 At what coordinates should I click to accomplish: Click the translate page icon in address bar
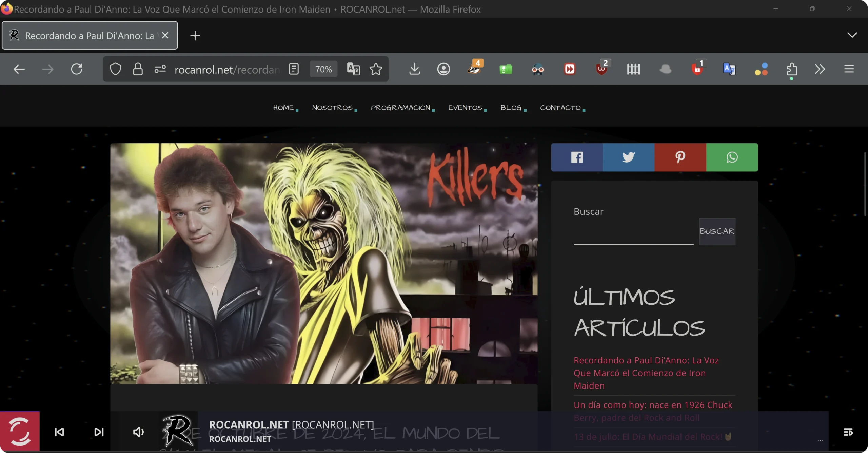(x=353, y=69)
